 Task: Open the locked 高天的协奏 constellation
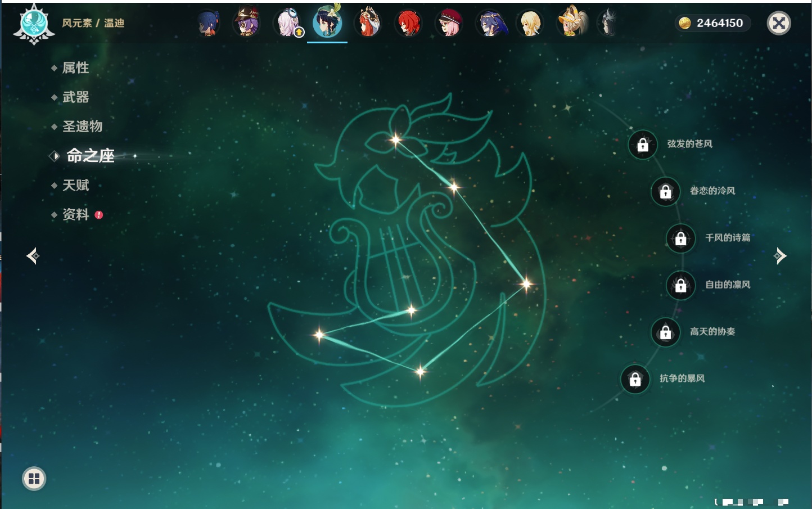(x=666, y=332)
